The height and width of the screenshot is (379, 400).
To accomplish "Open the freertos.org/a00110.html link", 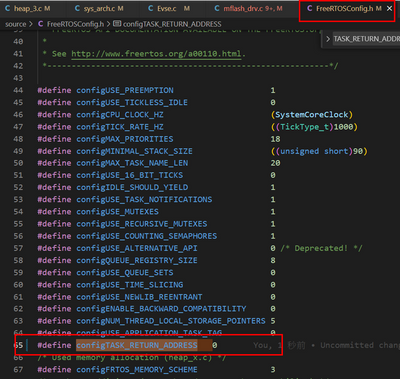I will [x=156, y=54].
